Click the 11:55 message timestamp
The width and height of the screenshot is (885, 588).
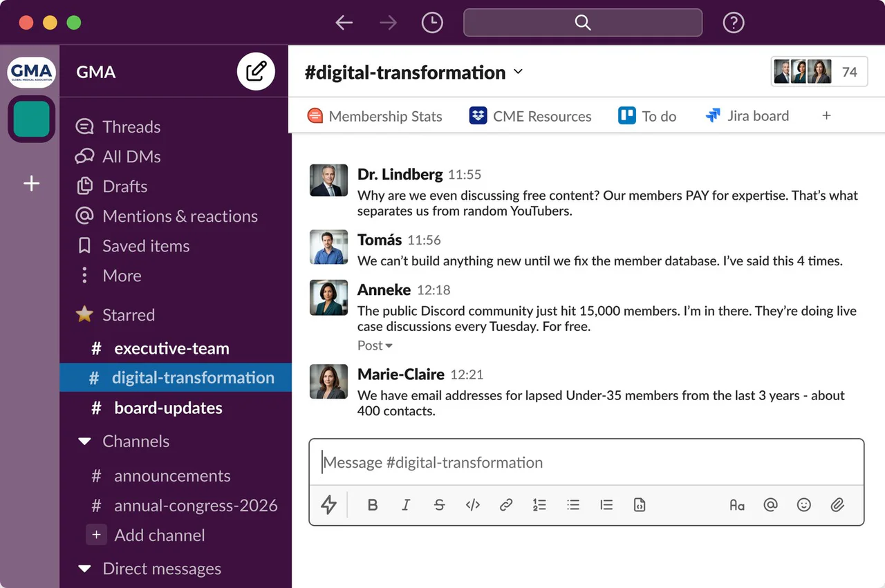click(465, 175)
